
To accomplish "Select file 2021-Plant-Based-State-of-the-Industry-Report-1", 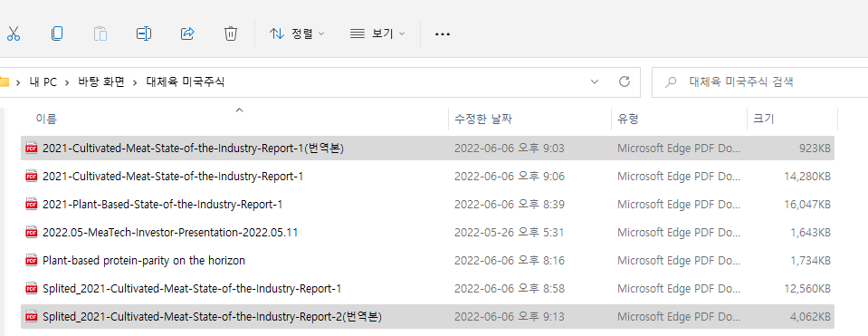I will (427, 205).
